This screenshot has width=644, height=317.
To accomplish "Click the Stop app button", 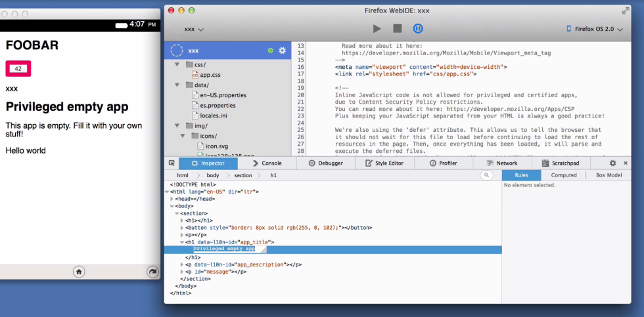I will tap(397, 28).
